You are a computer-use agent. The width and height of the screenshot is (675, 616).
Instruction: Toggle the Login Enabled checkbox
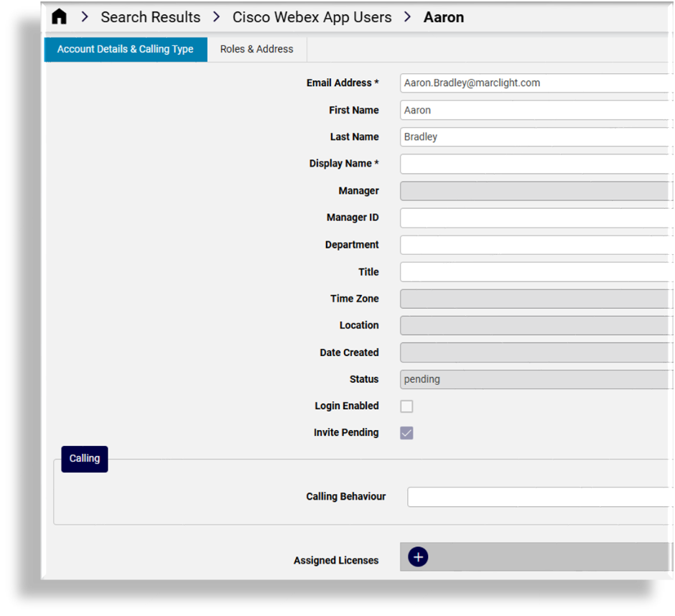point(406,406)
